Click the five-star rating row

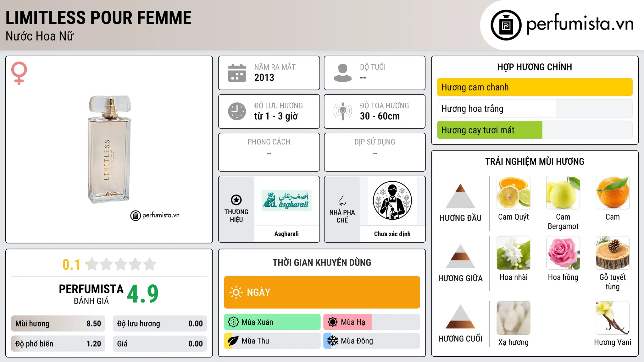click(121, 264)
